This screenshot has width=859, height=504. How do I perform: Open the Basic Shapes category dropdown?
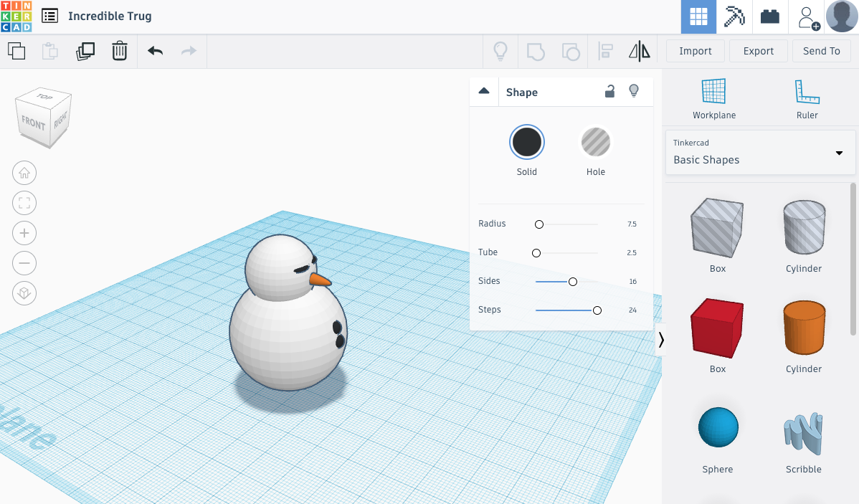click(x=837, y=153)
